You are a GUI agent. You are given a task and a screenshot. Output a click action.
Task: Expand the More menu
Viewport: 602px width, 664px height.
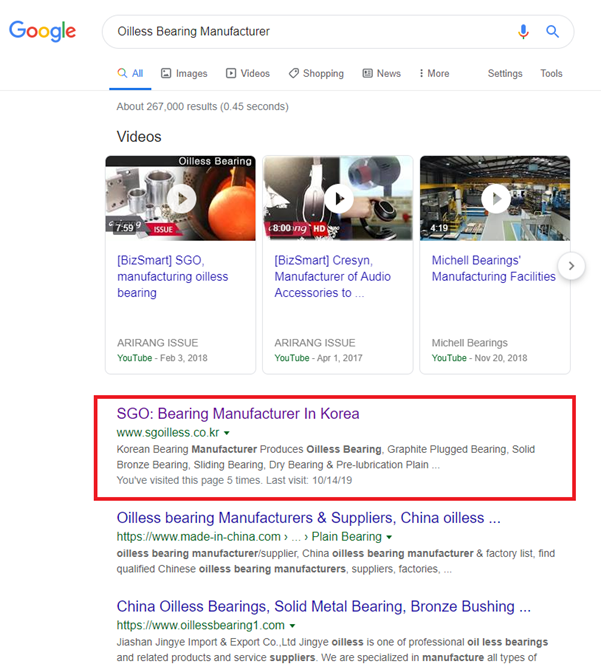coord(434,73)
